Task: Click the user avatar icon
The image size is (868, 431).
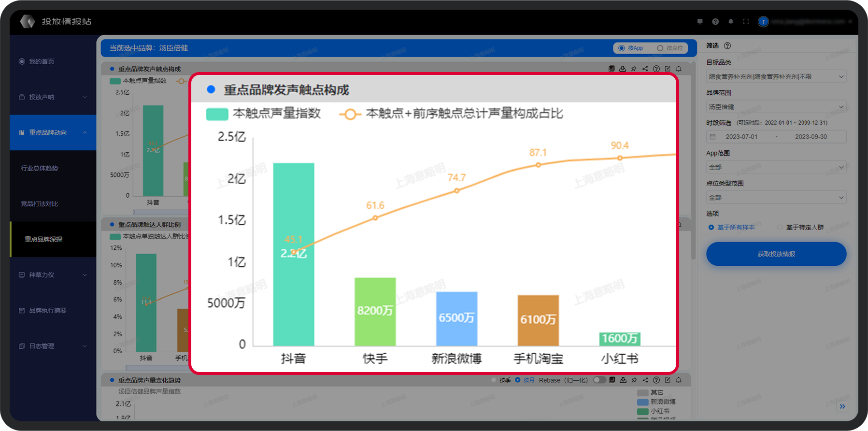Action: click(763, 22)
